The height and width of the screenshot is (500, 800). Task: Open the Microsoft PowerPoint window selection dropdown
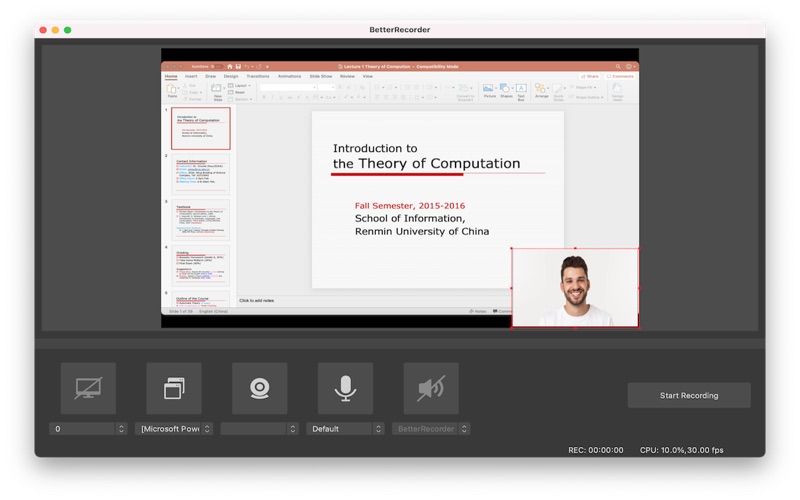pos(174,429)
